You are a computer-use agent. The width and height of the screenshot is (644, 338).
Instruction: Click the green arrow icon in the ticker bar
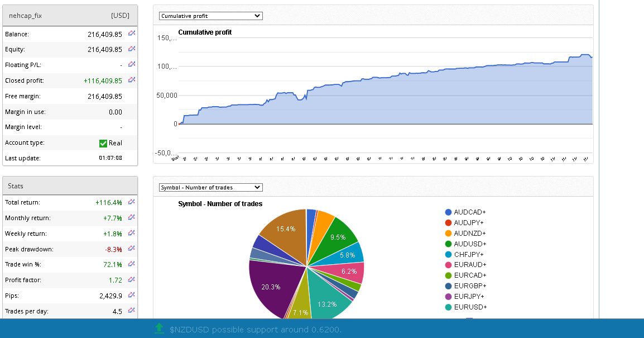tap(159, 329)
